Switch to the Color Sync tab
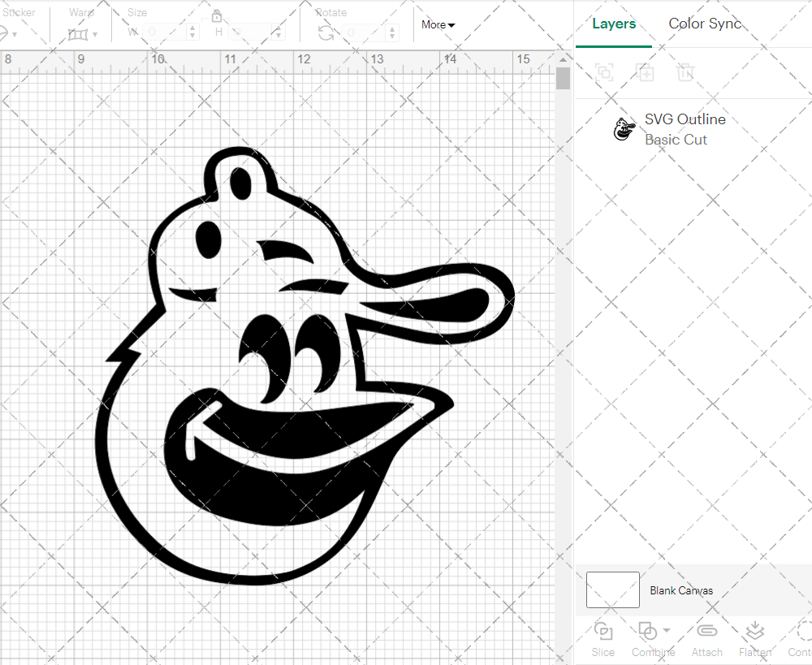Viewport: 812px width, 665px height. (705, 24)
